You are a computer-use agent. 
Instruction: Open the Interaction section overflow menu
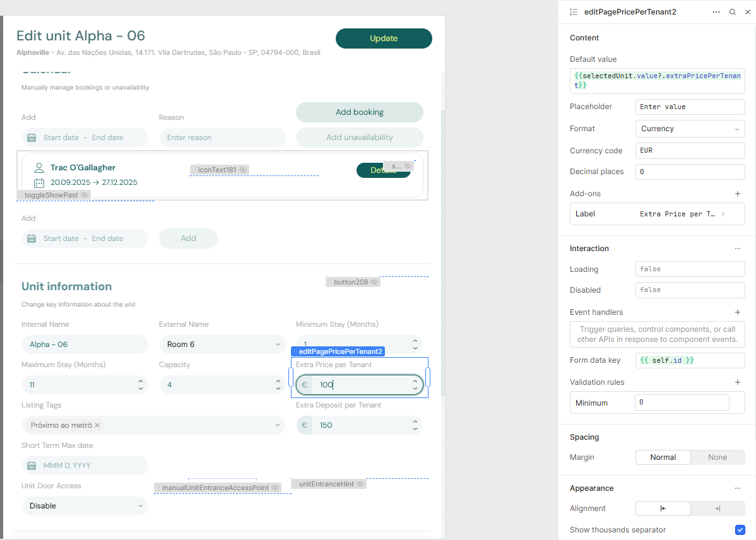click(738, 248)
